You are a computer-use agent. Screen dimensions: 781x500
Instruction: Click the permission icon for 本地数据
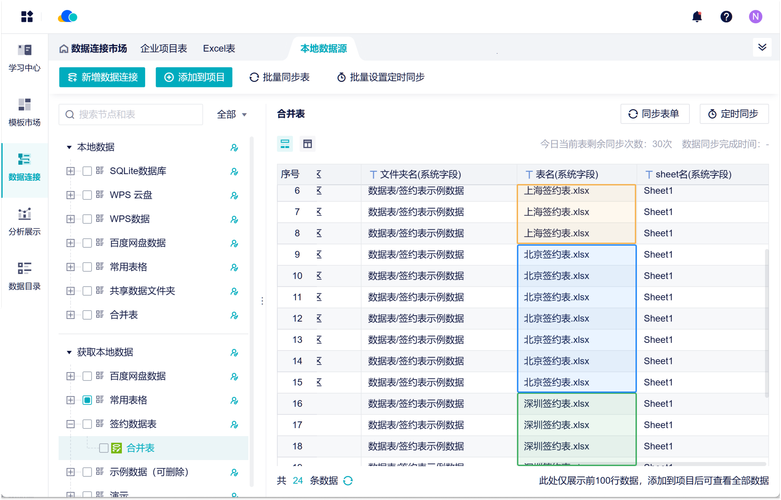point(234,147)
